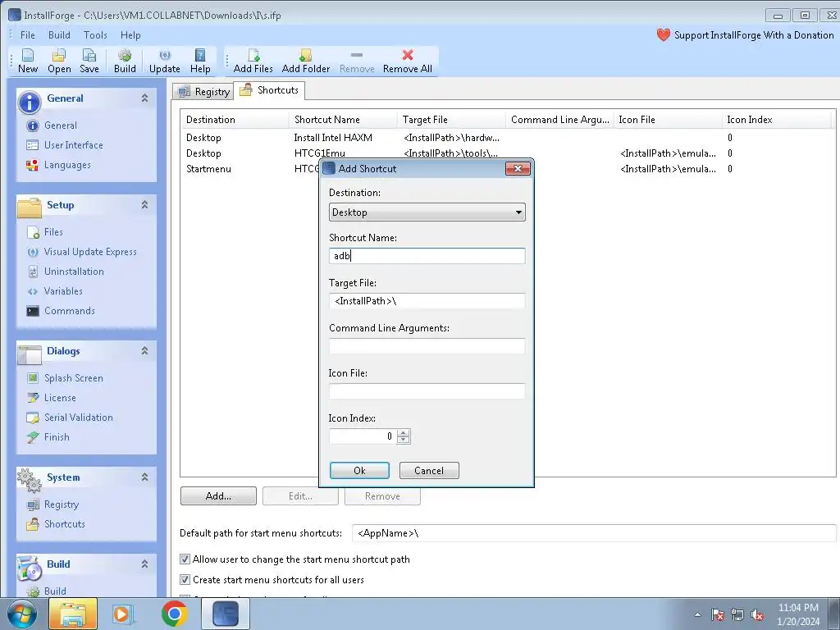The height and width of the screenshot is (630, 840).
Task: Click the Shortcut Name field containing adb
Action: tap(427, 256)
